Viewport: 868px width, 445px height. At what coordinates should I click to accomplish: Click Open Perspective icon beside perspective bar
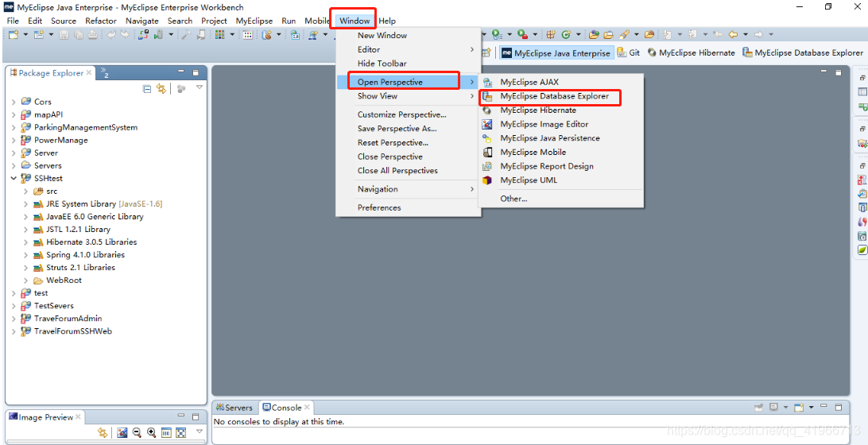click(x=486, y=52)
